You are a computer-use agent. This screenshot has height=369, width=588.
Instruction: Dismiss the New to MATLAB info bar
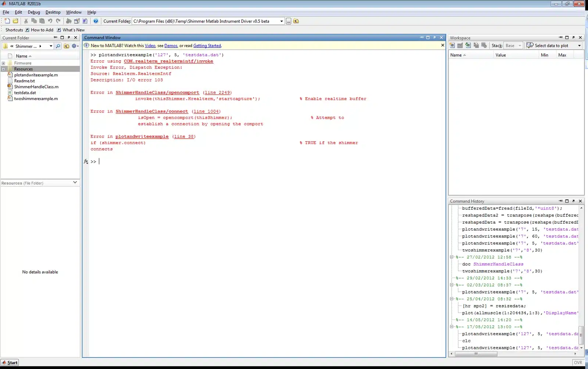coord(442,45)
